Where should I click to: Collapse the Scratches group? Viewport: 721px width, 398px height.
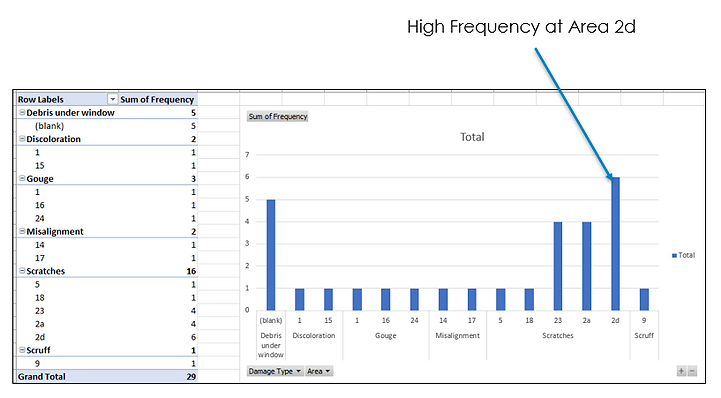(x=22, y=271)
